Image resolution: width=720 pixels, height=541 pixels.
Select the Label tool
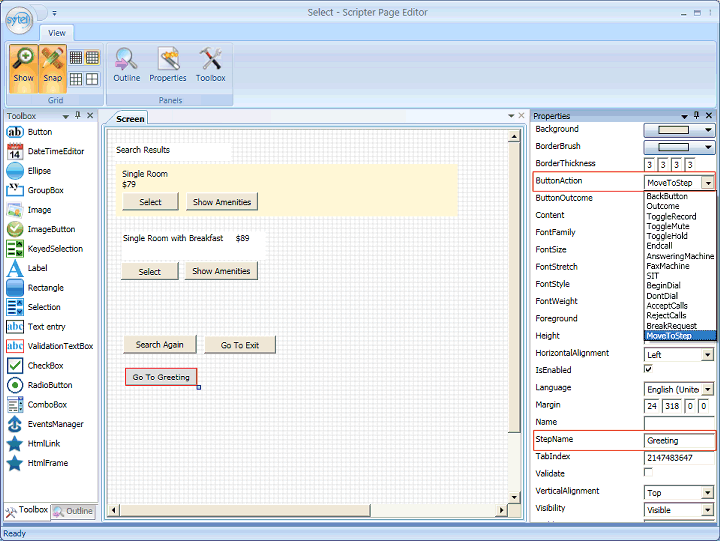[x=27, y=268]
